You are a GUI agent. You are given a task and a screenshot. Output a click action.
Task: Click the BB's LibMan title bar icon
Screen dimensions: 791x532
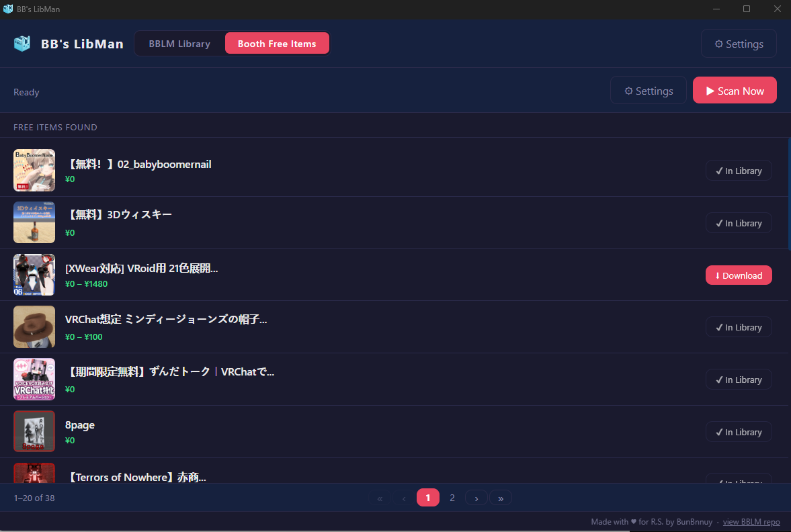click(x=7, y=9)
